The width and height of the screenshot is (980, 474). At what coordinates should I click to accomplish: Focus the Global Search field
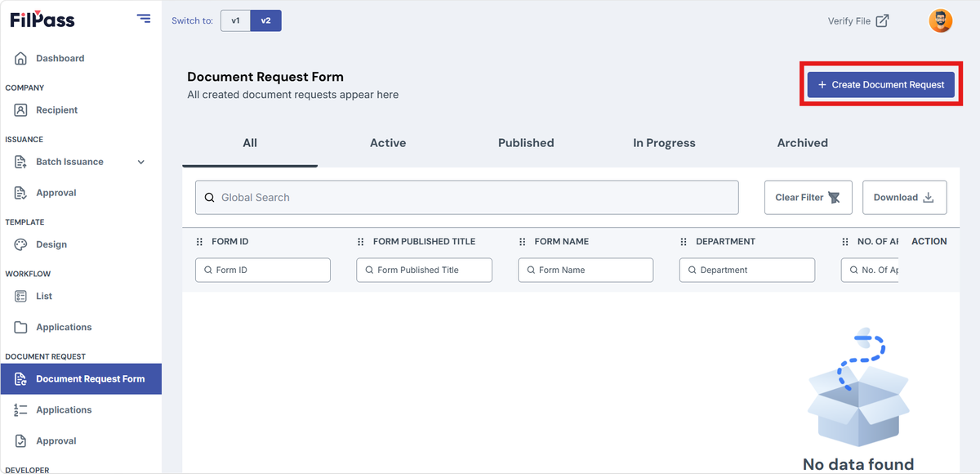(x=467, y=198)
